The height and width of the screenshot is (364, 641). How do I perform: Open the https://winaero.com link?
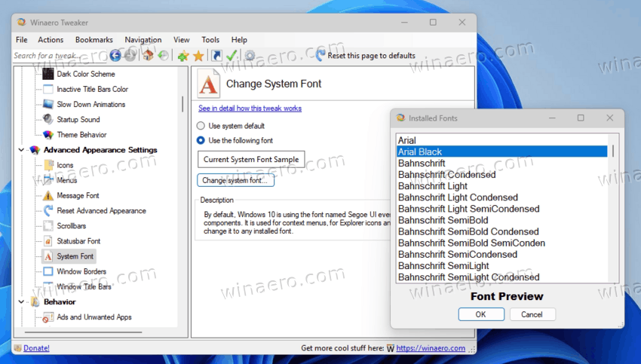[431, 348]
